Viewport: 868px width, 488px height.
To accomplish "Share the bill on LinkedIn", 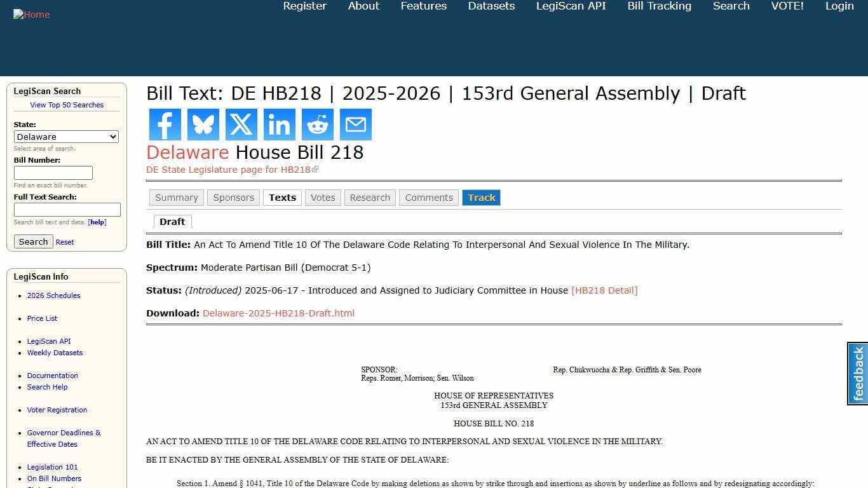I will coord(279,125).
